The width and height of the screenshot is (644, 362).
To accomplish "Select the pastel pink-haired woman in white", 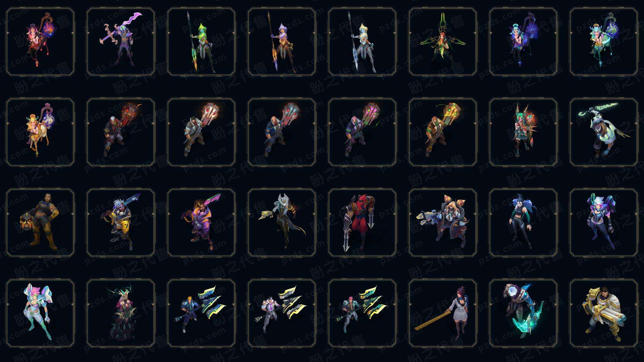I will (40, 313).
